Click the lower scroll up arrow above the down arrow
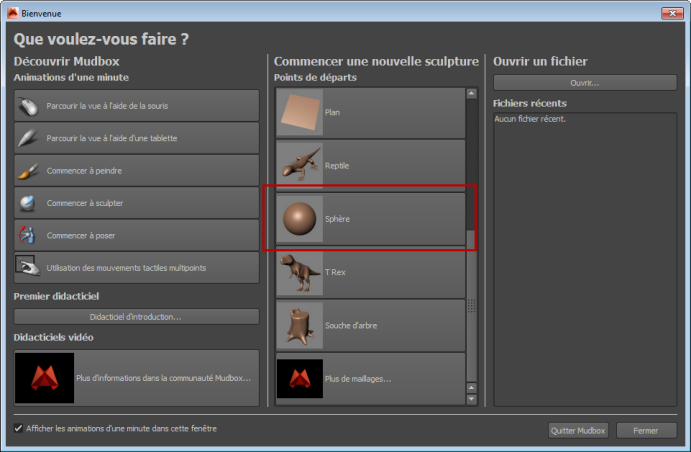The height and width of the screenshot is (452, 691). pos(472,388)
